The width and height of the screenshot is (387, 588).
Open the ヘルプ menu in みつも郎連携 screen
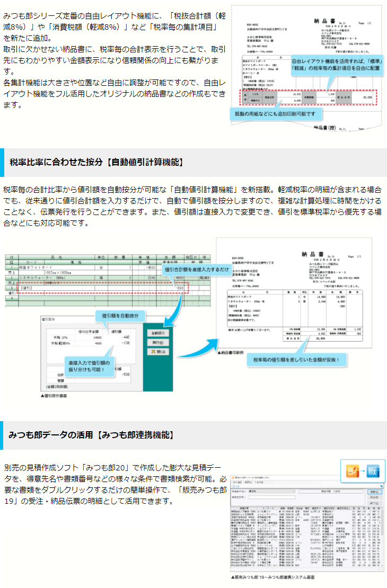coord(259,482)
